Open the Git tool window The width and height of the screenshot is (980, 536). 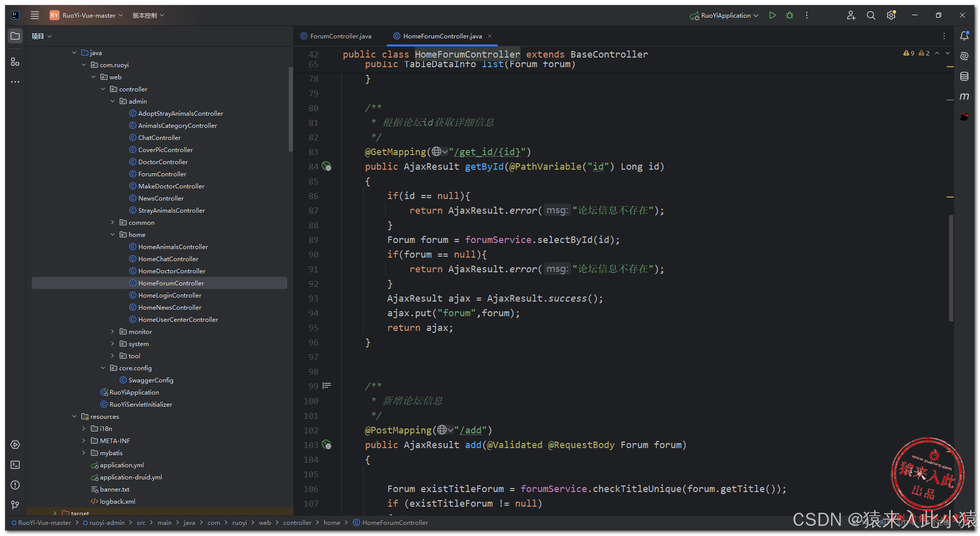click(15, 505)
